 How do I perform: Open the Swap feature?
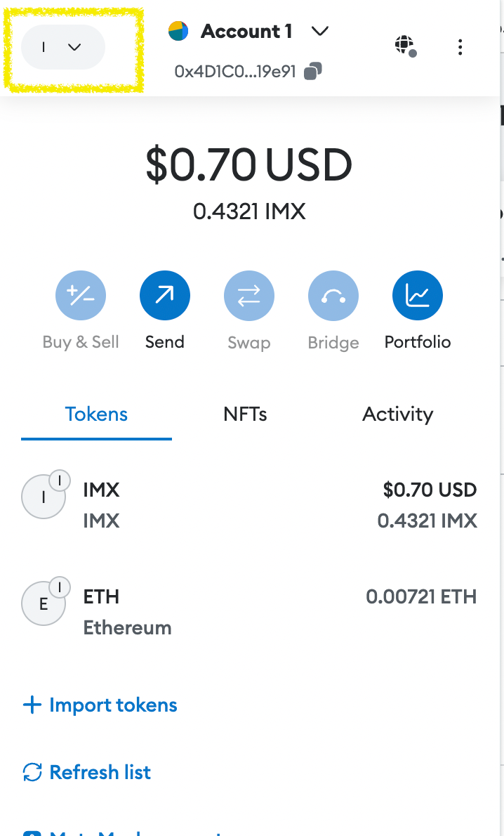point(249,295)
